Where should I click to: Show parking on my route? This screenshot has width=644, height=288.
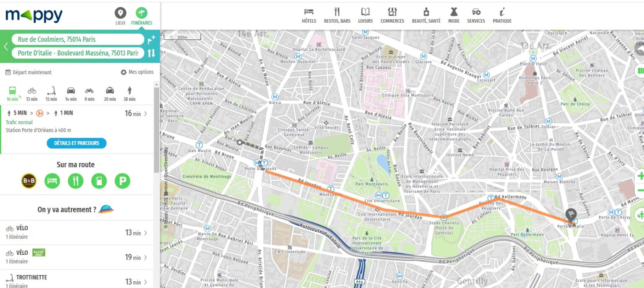[x=122, y=181]
